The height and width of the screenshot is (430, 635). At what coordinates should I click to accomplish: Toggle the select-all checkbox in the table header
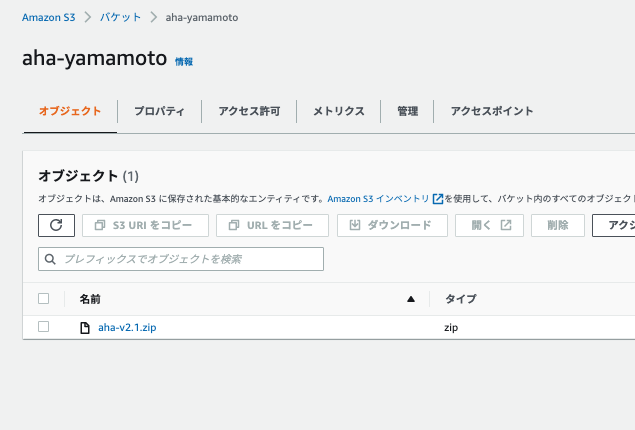pos(43,299)
